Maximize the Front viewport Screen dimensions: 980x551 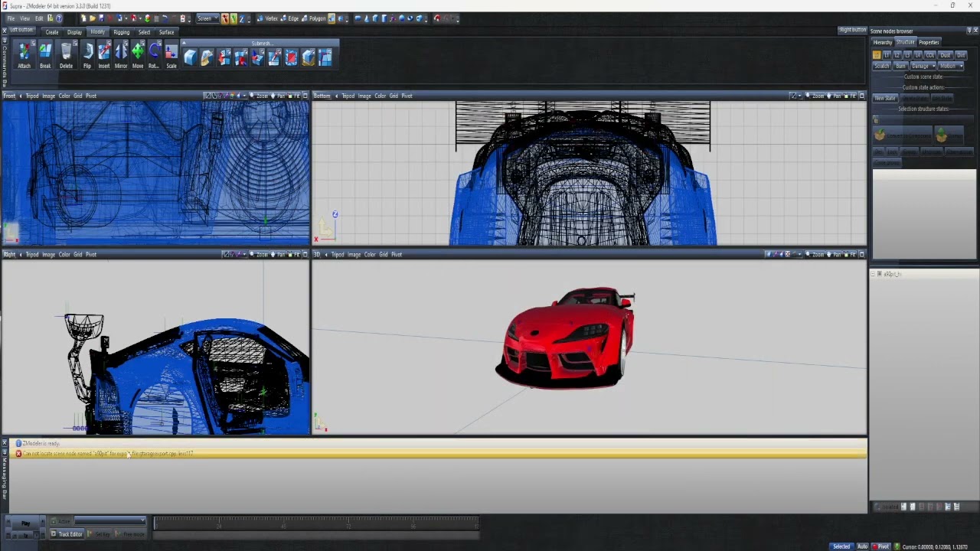pos(305,96)
